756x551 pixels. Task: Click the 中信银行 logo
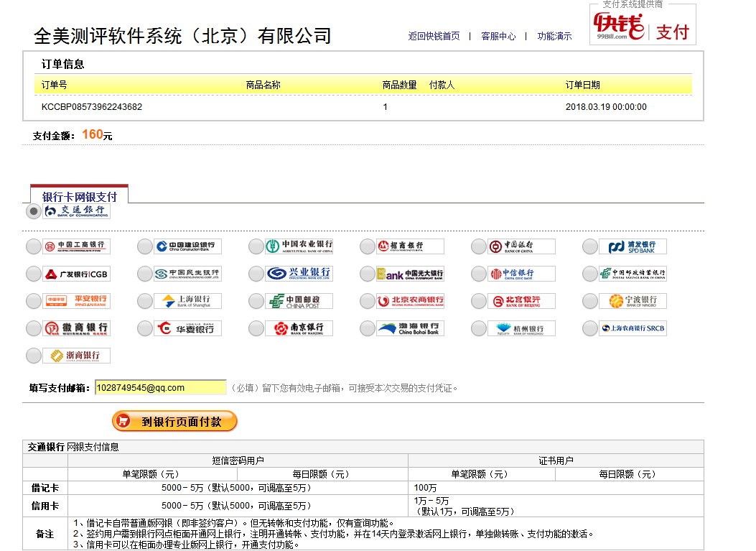[x=522, y=274]
